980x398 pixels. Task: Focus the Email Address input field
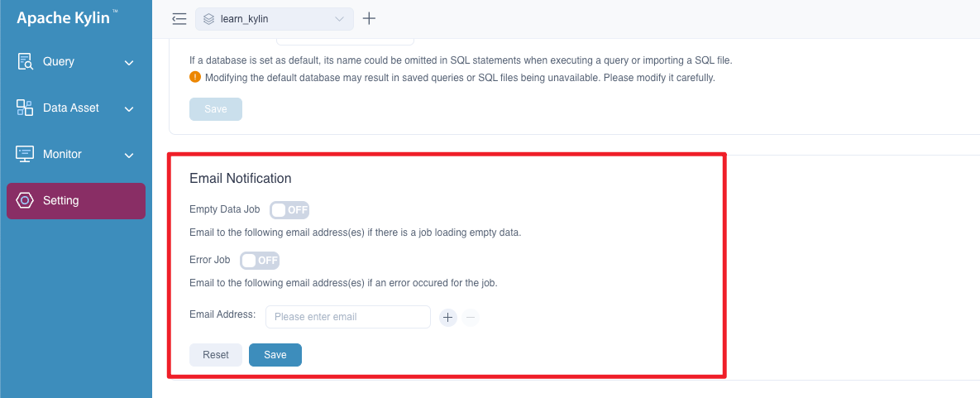point(347,317)
